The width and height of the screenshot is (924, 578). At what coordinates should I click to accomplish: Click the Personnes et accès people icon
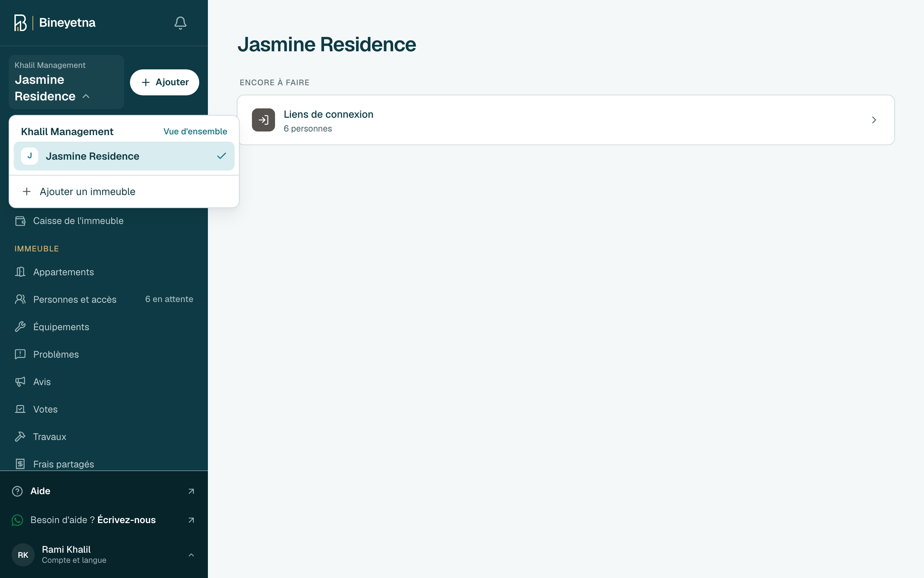pyautogui.click(x=20, y=299)
